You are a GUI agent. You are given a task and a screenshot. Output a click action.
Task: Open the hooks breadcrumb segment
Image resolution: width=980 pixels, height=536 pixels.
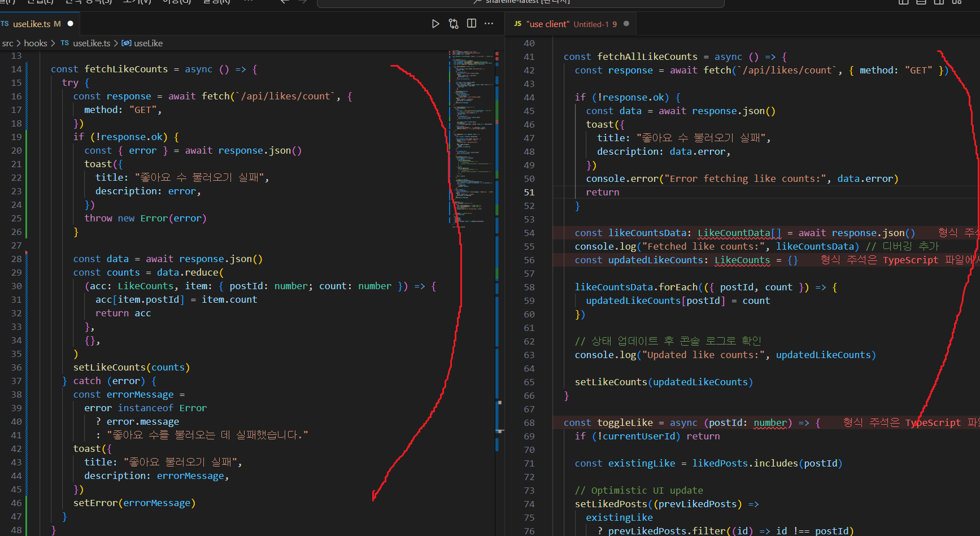[x=36, y=43]
